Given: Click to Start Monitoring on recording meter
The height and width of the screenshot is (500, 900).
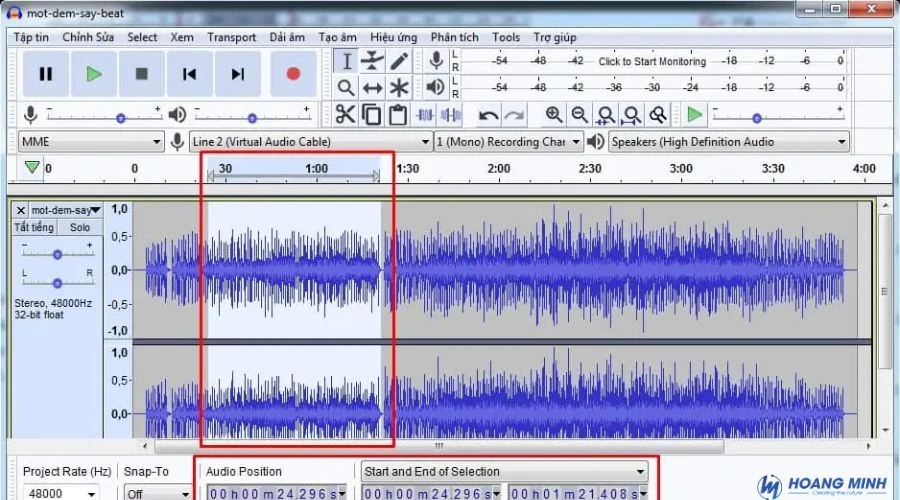Looking at the screenshot, I should pyautogui.click(x=652, y=61).
